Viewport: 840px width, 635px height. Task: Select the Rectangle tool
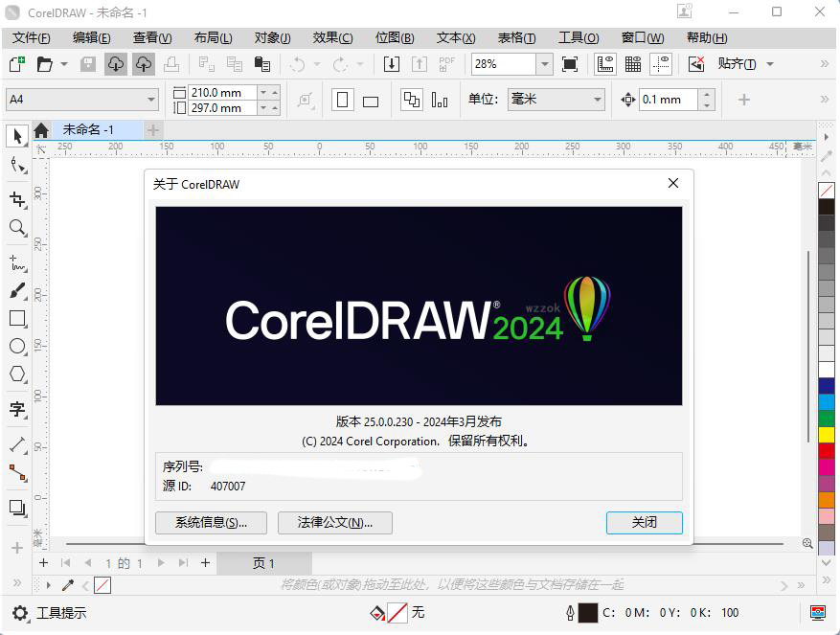click(17, 319)
